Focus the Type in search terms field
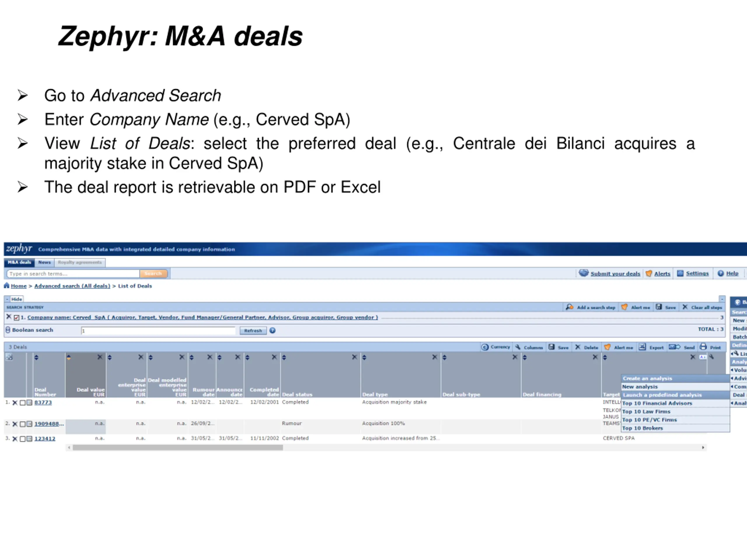The image size is (747, 560). click(73, 274)
